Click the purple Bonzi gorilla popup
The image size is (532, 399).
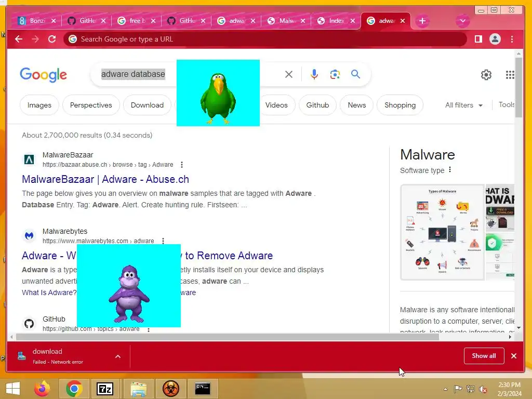(129, 286)
